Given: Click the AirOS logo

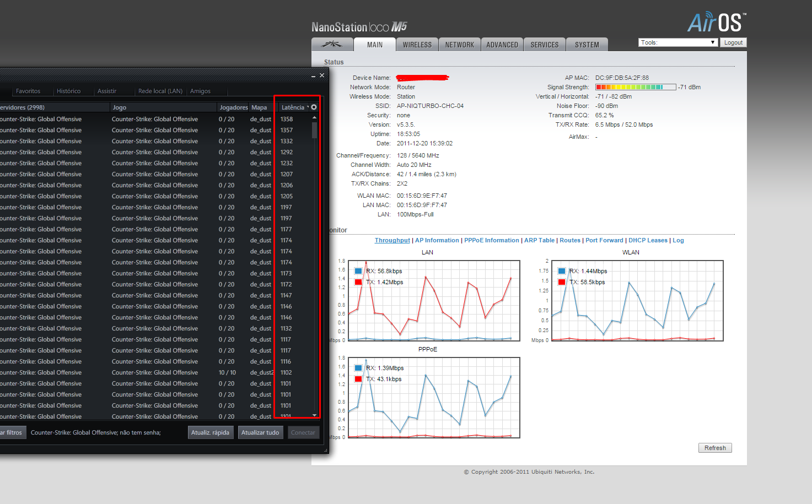Looking at the screenshot, I should (716, 23).
